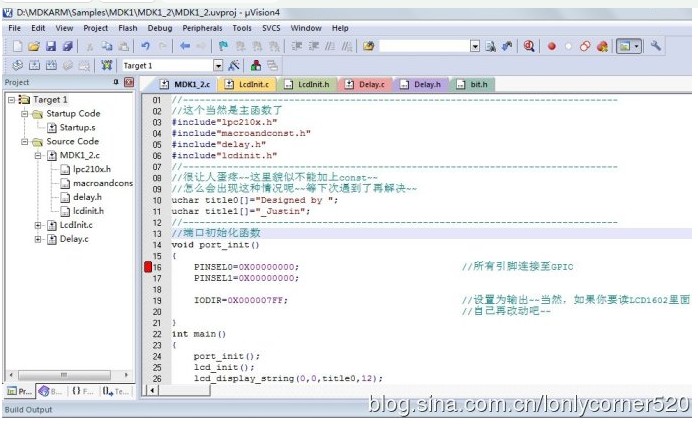Screen dimensions: 698x424
Task: Select the MDK1_2.c editor tab
Action: (185, 84)
